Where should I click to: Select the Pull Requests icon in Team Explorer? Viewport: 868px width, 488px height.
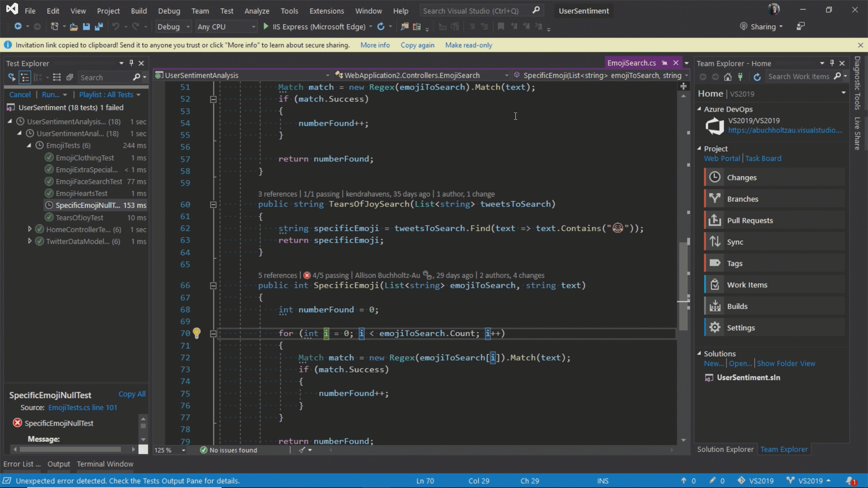pyautogui.click(x=715, y=220)
